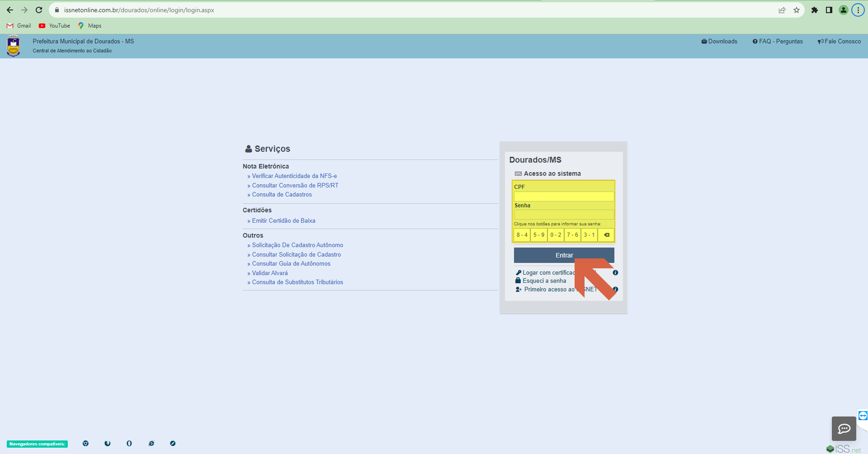Click the Firefox compatible browser icon

pyautogui.click(x=107, y=444)
